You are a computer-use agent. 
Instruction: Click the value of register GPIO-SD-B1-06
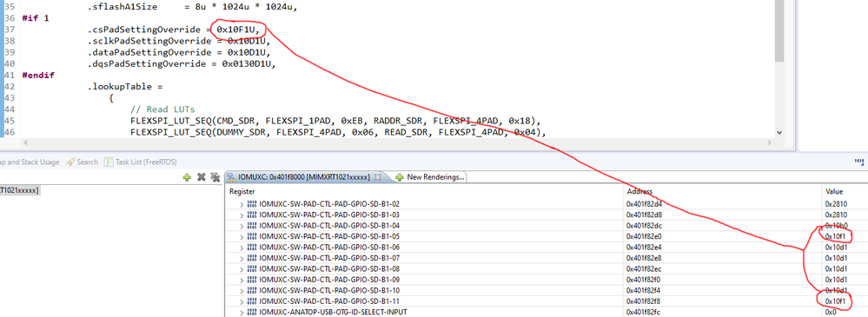pos(836,248)
